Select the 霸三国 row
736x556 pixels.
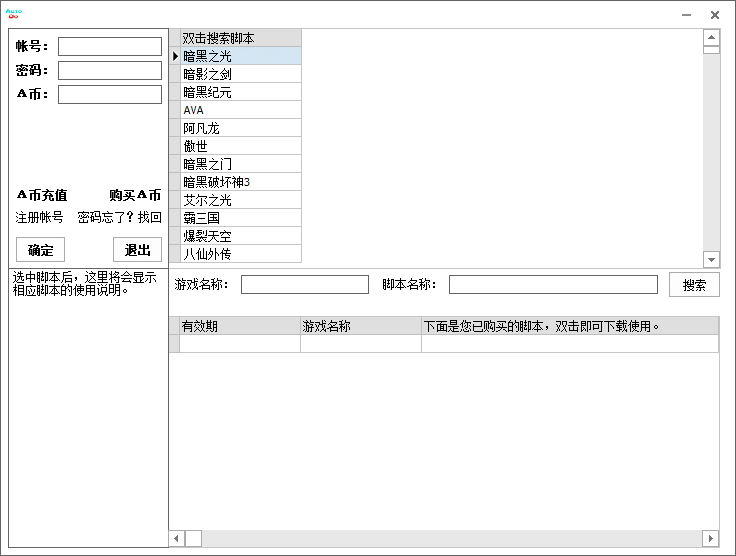[x=241, y=218]
